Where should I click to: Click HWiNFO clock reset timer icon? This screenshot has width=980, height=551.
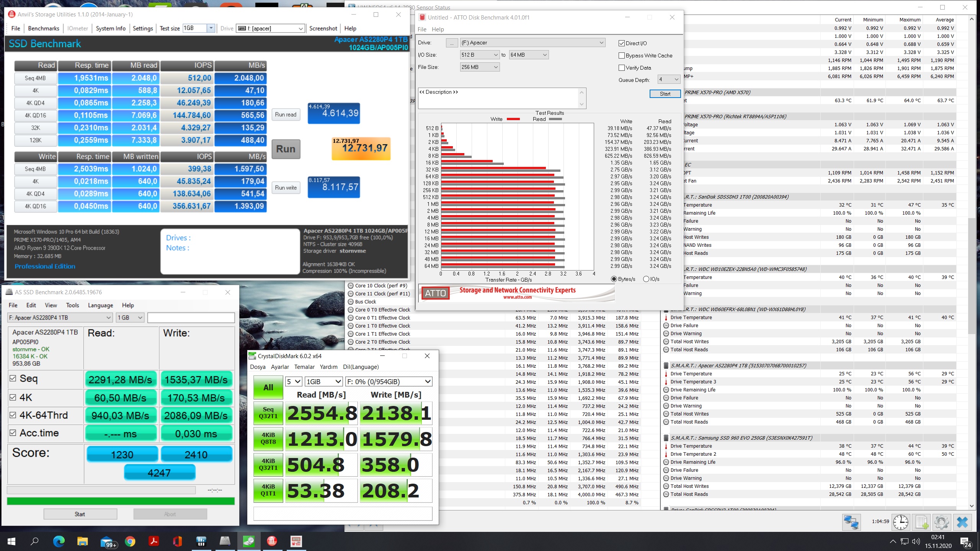coord(900,522)
